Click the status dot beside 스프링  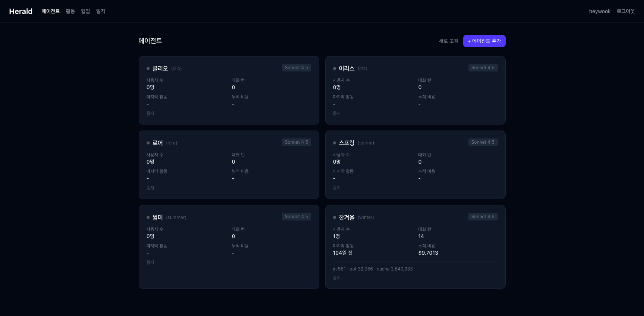(x=335, y=143)
